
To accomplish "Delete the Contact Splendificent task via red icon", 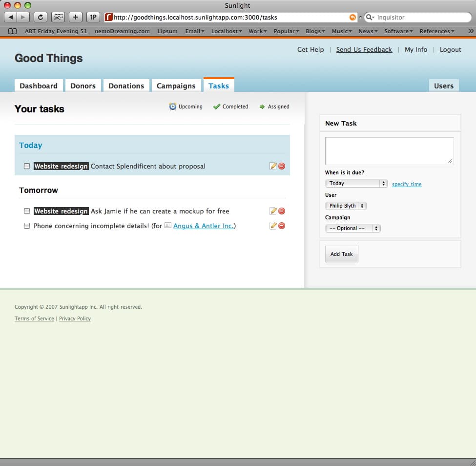I will [282, 166].
